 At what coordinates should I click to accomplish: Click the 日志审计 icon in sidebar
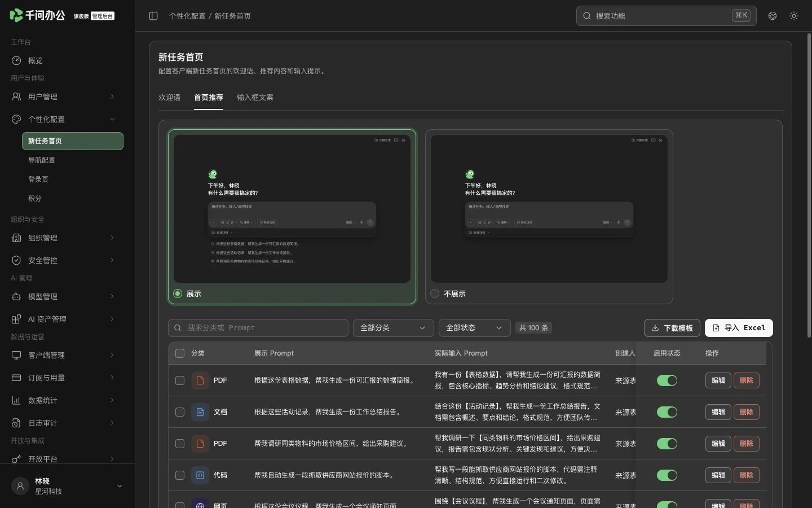pos(16,423)
